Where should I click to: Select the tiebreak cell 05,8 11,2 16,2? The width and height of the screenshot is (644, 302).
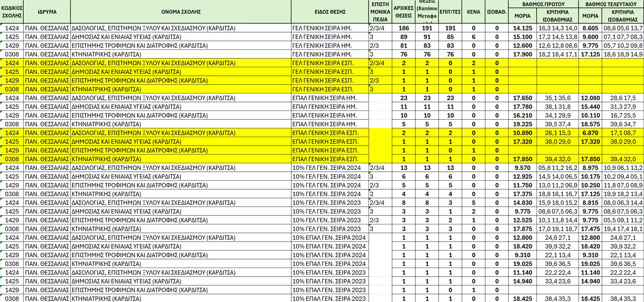coord(557,168)
